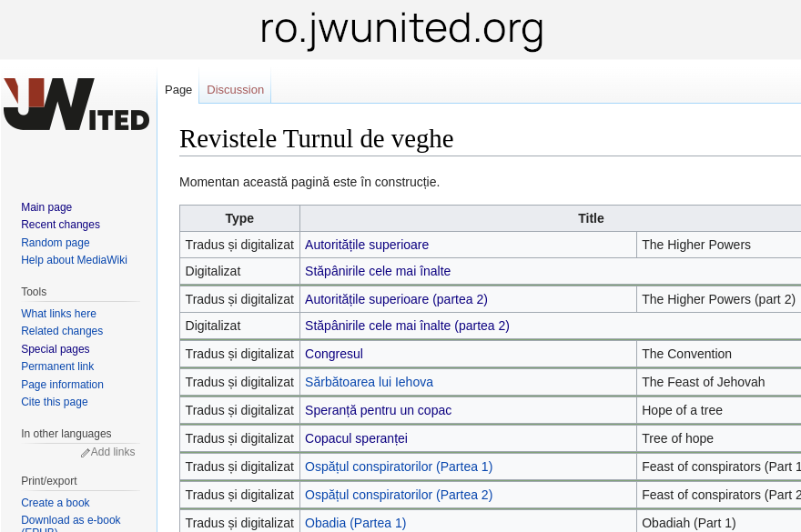Open the Main page sidebar link
The width and height of the screenshot is (801, 532).
click(46, 207)
